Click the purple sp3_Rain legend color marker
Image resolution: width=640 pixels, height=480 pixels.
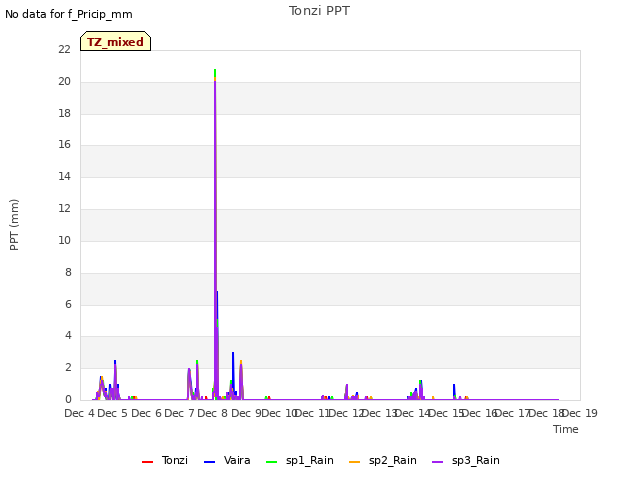coord(438,462)
